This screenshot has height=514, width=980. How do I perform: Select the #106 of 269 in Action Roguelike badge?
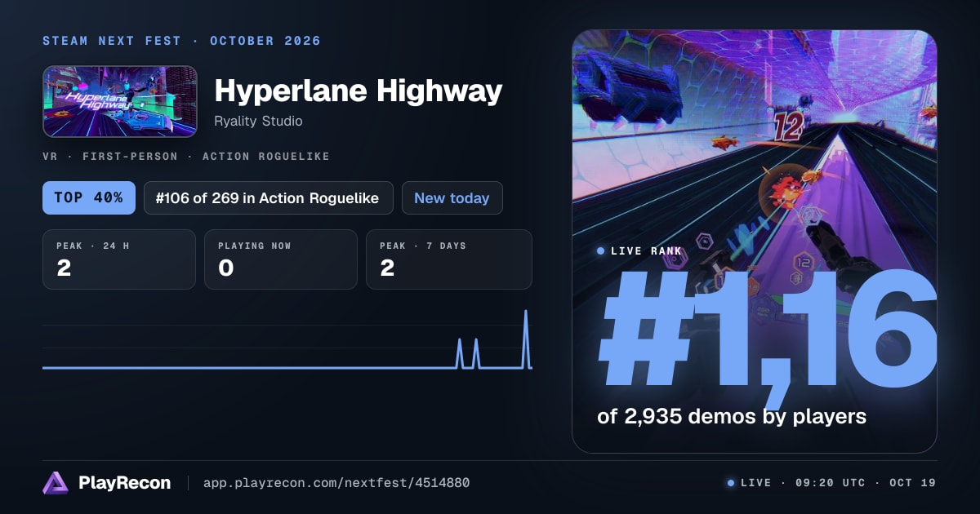click(269, 197)
